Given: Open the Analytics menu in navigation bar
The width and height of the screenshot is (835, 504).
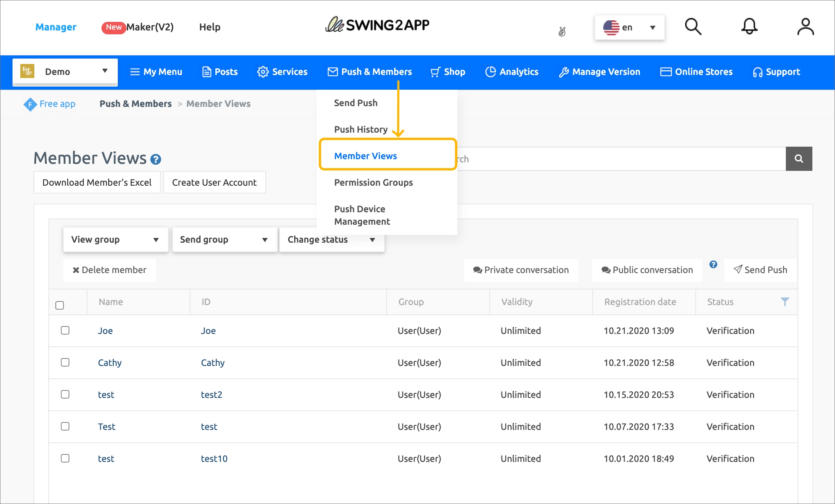Looking at the screenshot, I should 512,72.
